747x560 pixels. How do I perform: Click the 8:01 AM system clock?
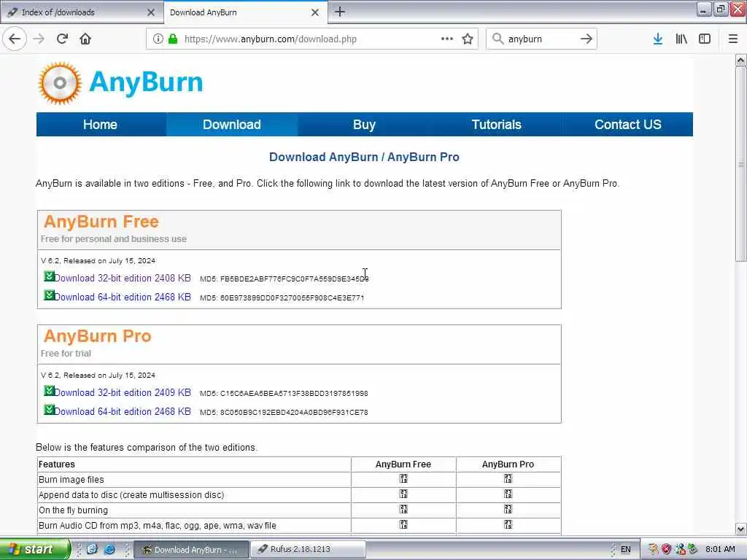(720, 549)
